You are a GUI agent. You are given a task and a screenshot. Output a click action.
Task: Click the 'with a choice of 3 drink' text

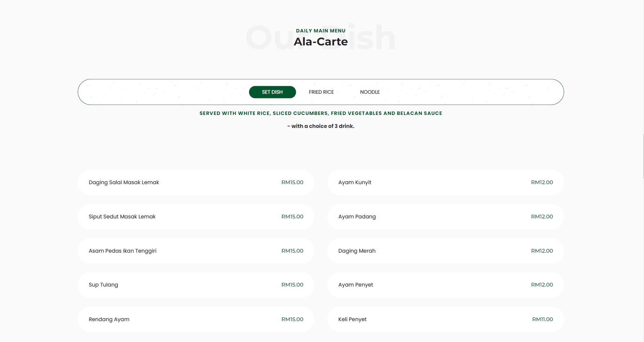pyautogui.click(x=321, y=126)
